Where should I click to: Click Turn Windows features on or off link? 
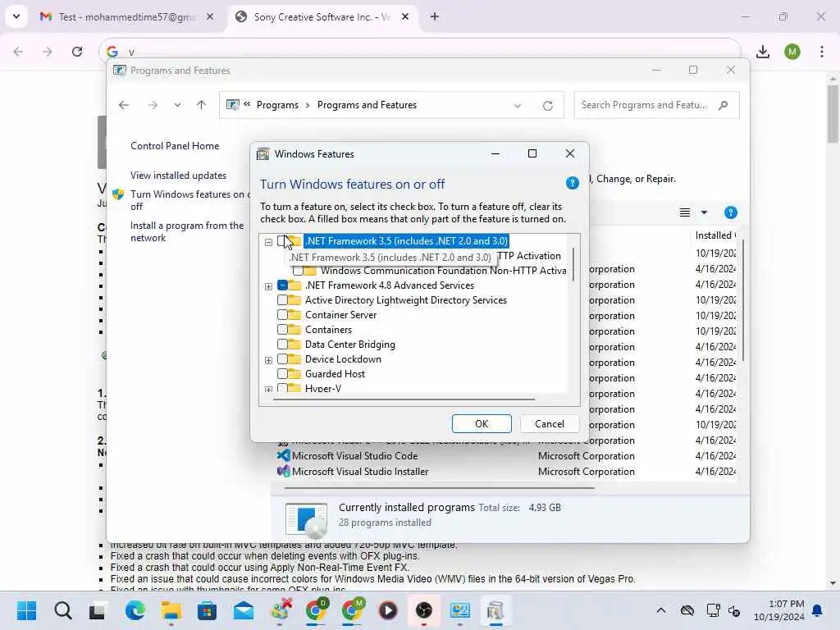coord(190,200)
